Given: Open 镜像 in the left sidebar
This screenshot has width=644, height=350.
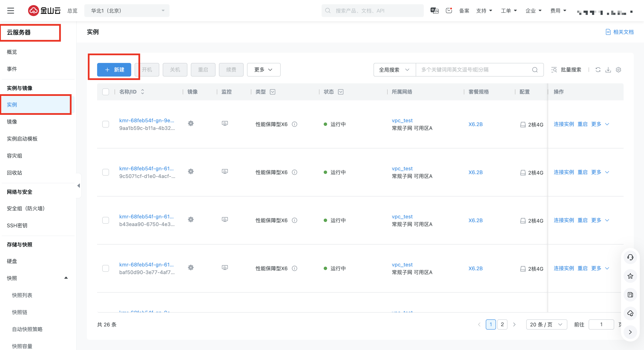Looking at the screenshot, I should pos(12,122).
